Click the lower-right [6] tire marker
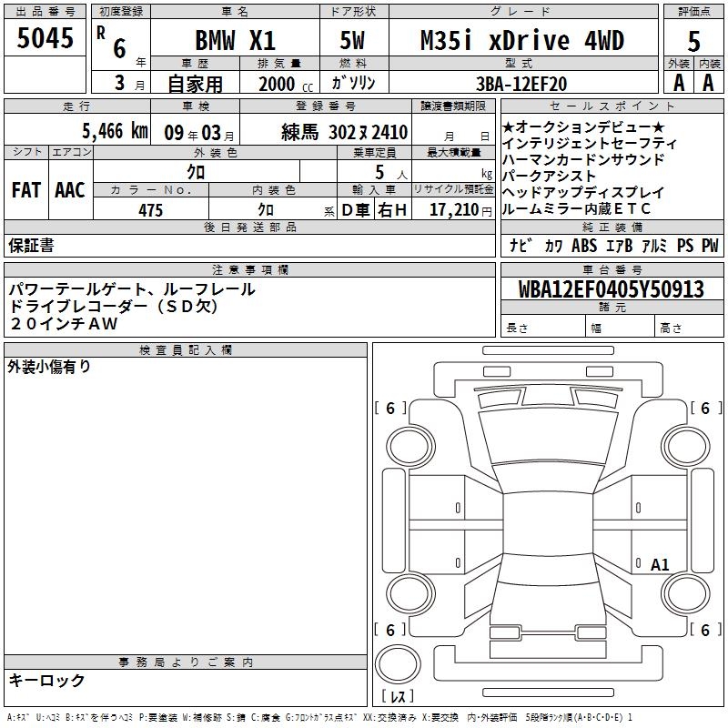This screenshot has height=728, width=728. coord(704,630)
